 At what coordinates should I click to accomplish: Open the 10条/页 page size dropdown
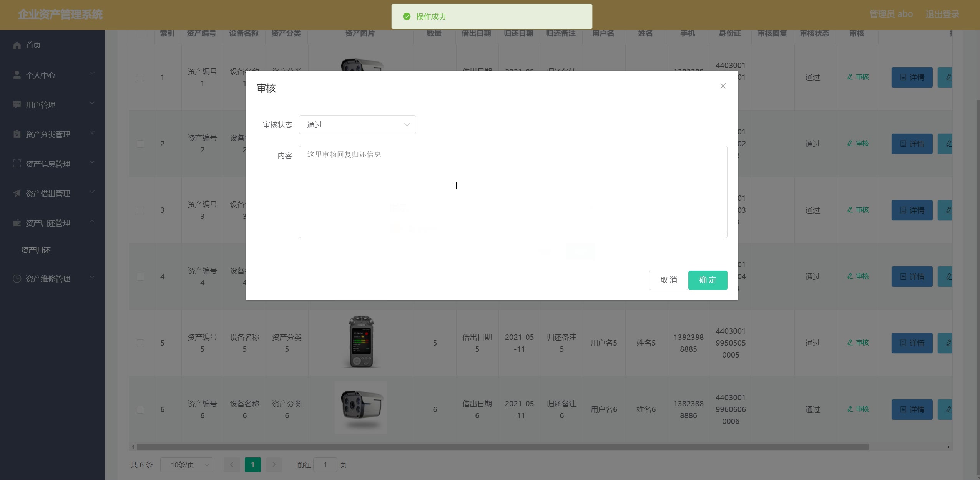[x=186, y=465]
